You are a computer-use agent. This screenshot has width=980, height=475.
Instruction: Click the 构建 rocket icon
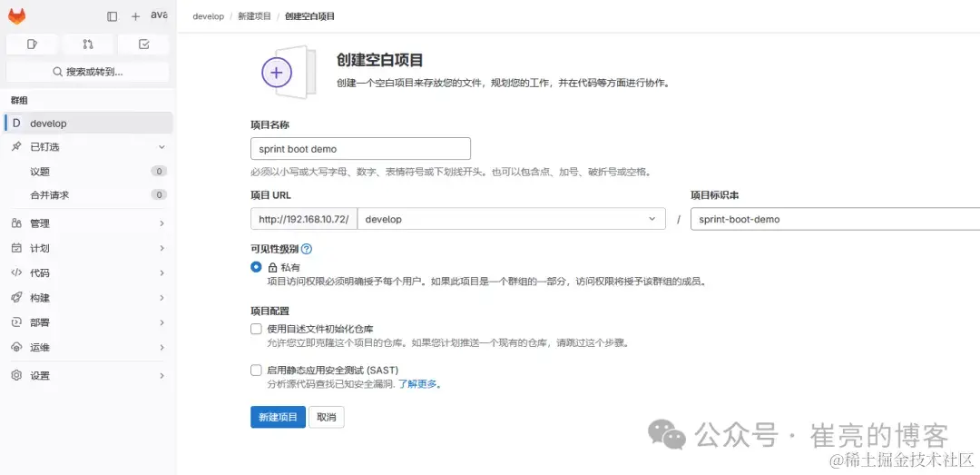point(17,298)
